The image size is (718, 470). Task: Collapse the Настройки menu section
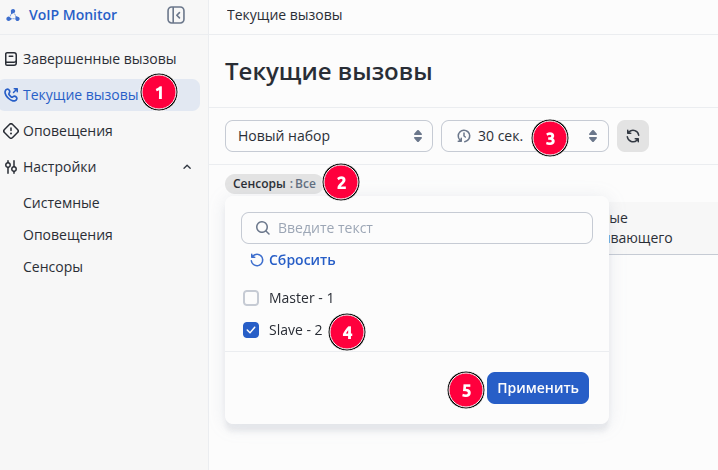pos(187,167)
